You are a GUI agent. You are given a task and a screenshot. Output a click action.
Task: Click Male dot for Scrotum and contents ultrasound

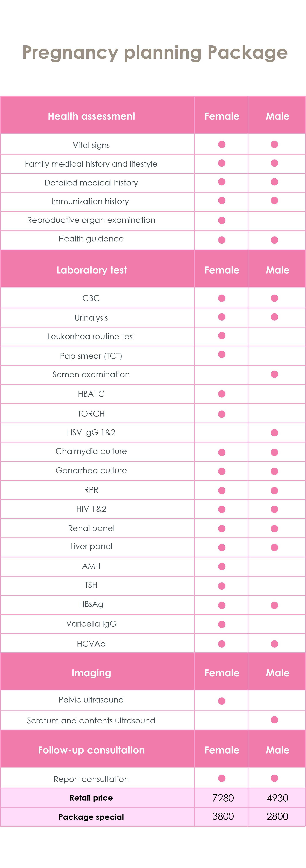274,720
